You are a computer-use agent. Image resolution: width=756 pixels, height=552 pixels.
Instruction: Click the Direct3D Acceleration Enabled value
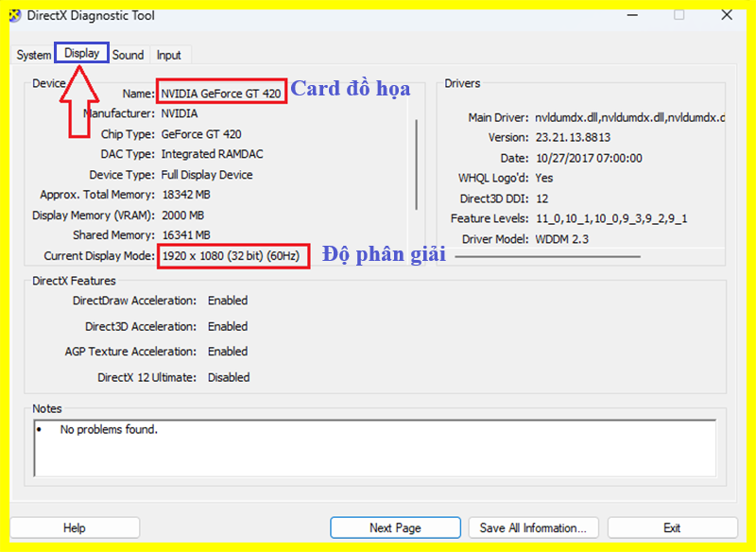pyautogui.click(x=228, y=326)
